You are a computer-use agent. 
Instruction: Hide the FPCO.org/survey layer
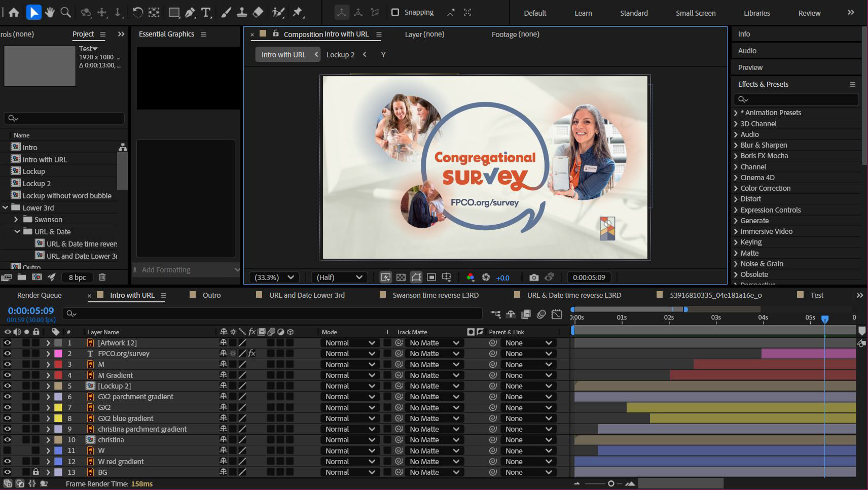click(x=8, y=354)
